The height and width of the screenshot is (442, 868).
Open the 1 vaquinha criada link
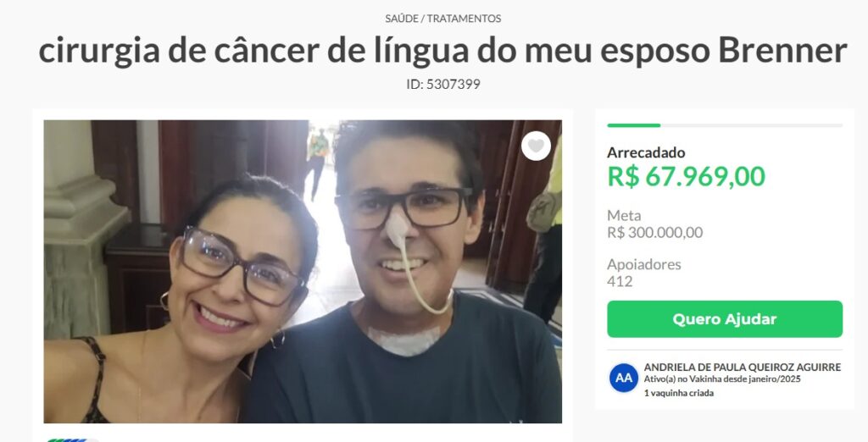(x=679, y=394)
